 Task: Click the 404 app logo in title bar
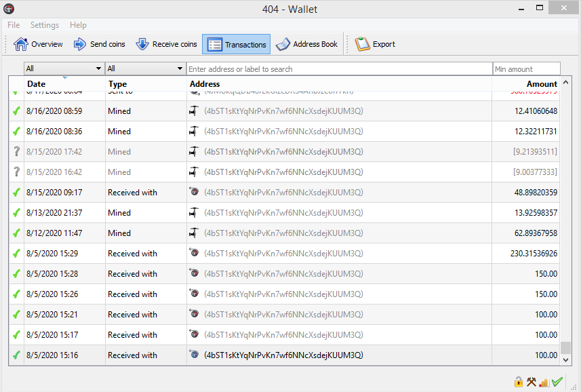9,9
